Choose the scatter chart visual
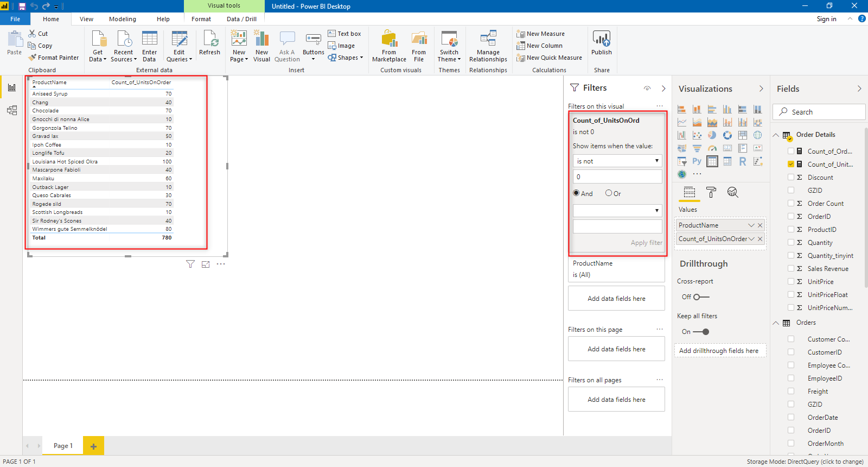The height and width of the screenshot is (467, 868). [697, 135]
